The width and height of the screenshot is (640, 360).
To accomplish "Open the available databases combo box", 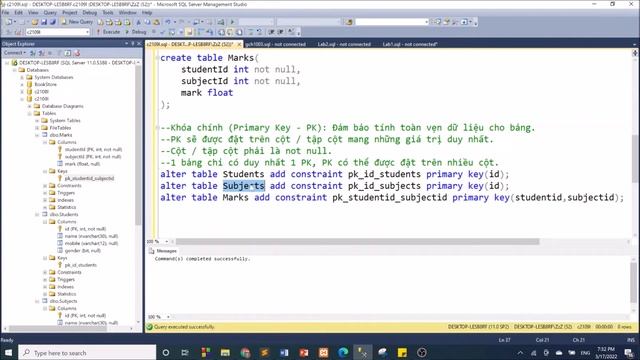I will 58,32.
